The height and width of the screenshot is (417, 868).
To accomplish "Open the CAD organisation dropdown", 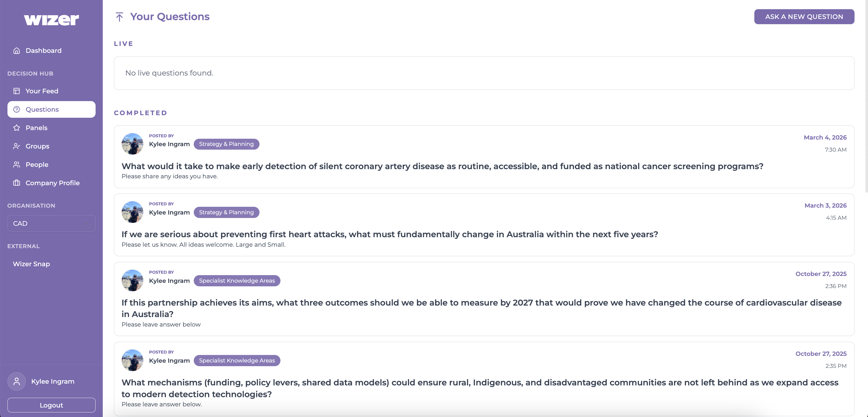I will (x=51, y=223).
